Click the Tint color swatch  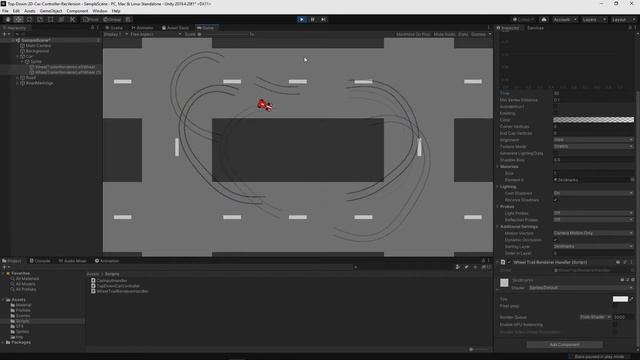(x=620, y=299)
